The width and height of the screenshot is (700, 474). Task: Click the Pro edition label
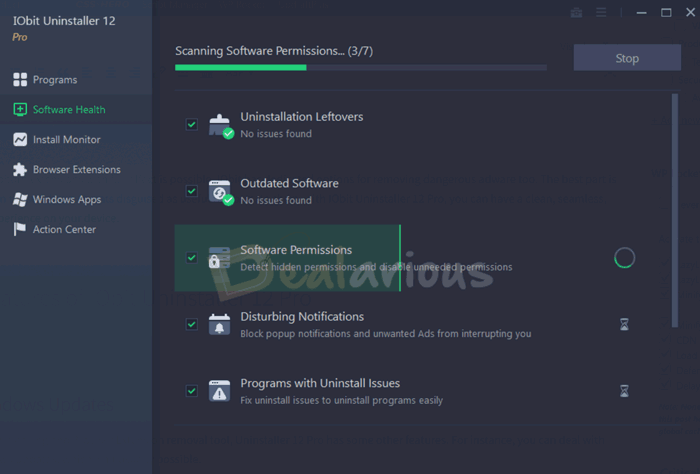tap(20, 37)
